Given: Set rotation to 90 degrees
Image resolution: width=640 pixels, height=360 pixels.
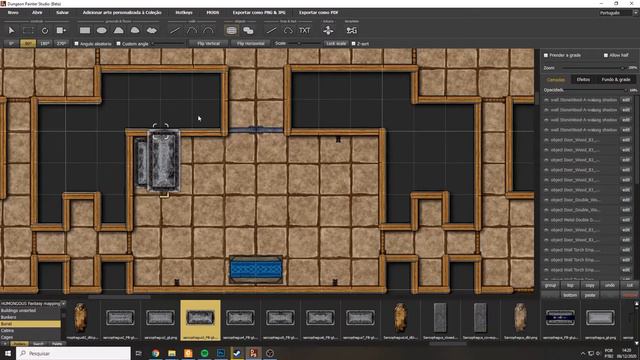Looking at the screenshot, I should point(28,43).
